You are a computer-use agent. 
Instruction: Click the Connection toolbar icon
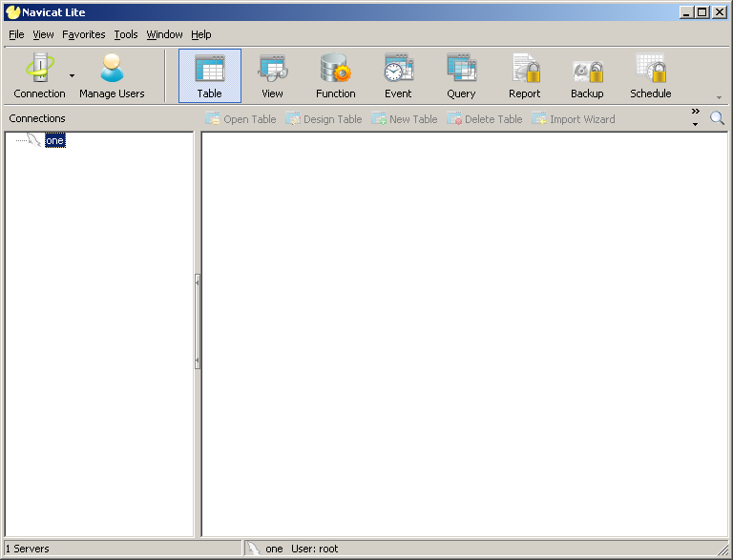pyautogui.click(x=40, y=75)
